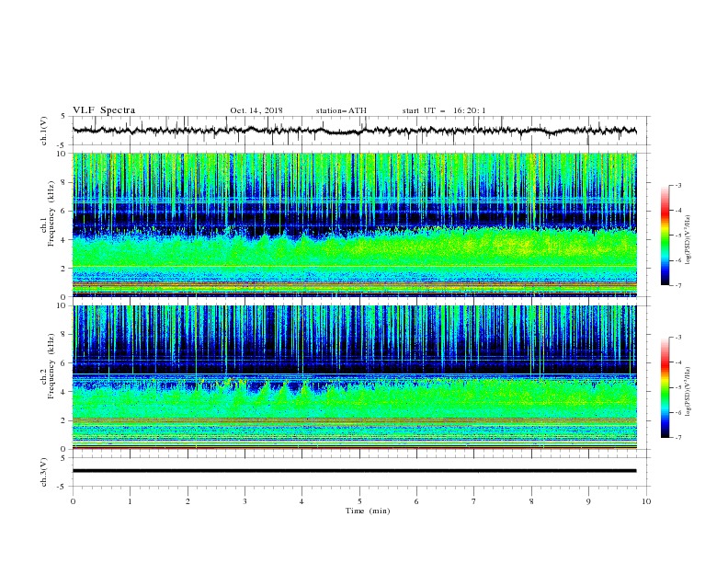Click the date "Oct. 14, 2018"
Viewport: 728px width, 563px height.
coord(256,110)
